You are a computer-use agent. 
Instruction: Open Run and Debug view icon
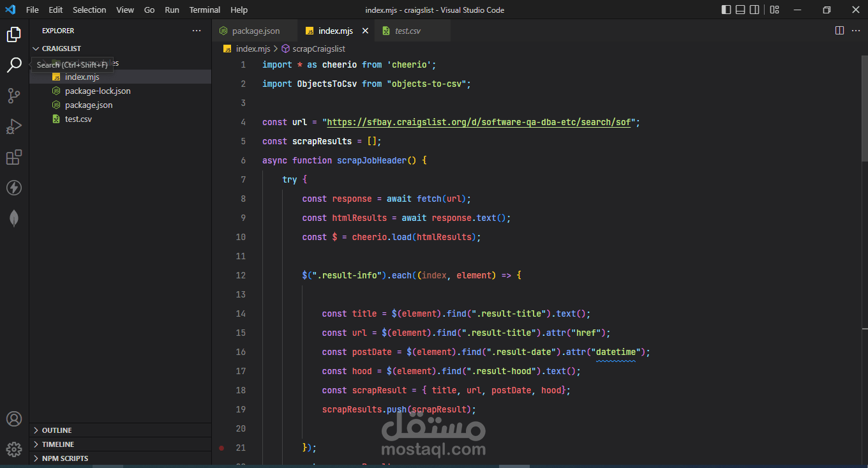14,126
